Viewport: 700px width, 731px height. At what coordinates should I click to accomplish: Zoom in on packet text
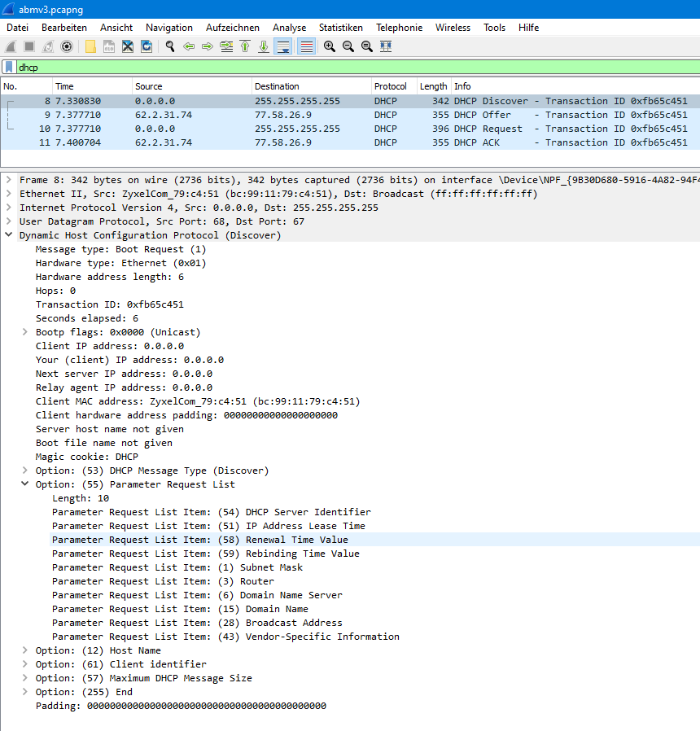[330, 46]
